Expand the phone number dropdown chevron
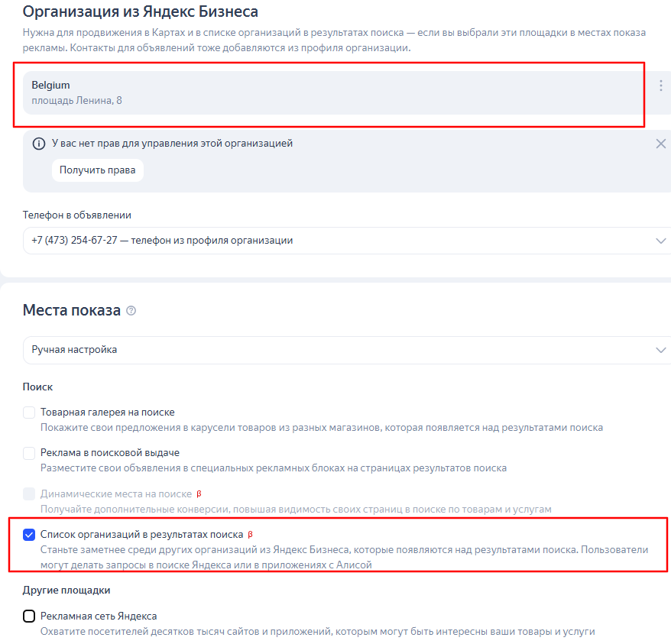Image resolution: width=671 pixels, height=644 pixels. point(661,241)
